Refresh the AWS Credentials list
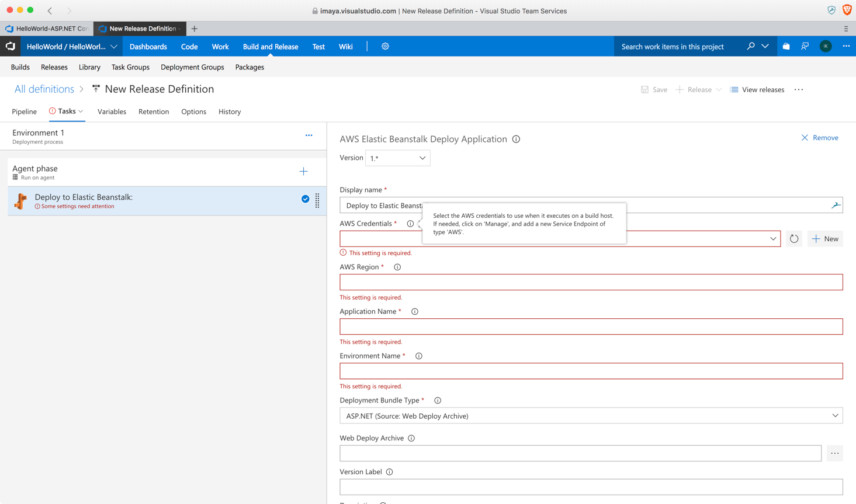 pos(794,239)
